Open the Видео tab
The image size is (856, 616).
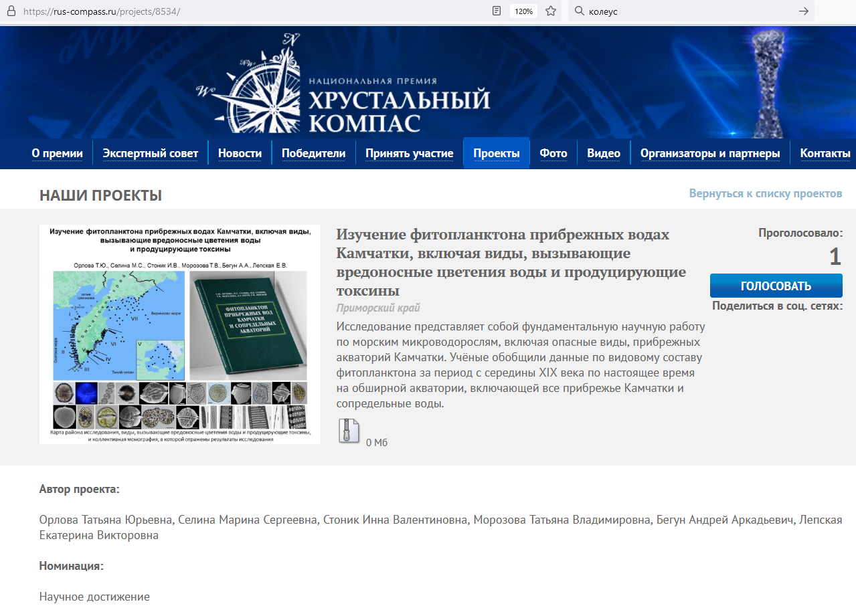[x=603, y=152]
